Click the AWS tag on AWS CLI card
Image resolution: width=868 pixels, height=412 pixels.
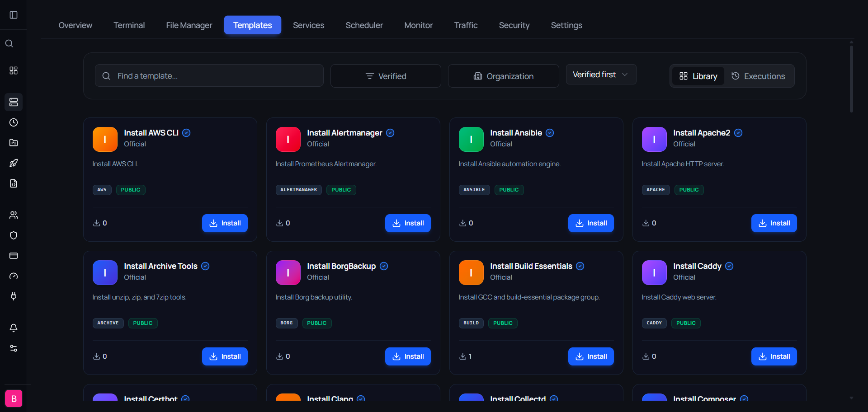click(102, 190)
